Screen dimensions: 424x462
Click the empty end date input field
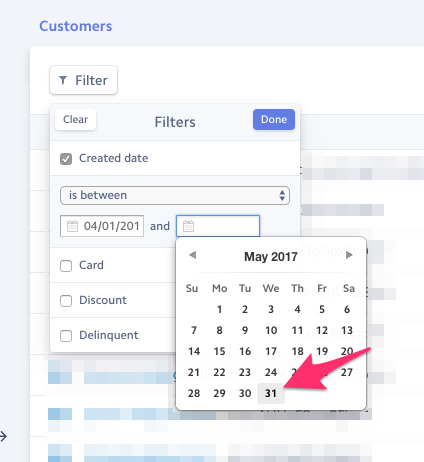tap(218, 226)
